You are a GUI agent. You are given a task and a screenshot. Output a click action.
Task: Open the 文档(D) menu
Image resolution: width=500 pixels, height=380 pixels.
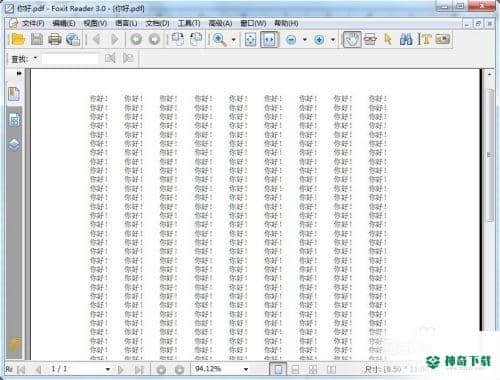(x=157, y=23)
